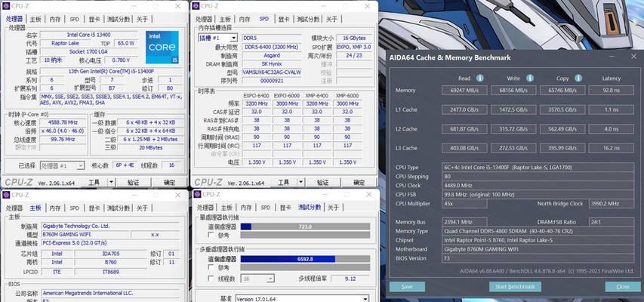The width and height of the screenshot is (644, 302).
Task: Select 关于 tab in benchmark score window
Action: (x=334, y=207)
